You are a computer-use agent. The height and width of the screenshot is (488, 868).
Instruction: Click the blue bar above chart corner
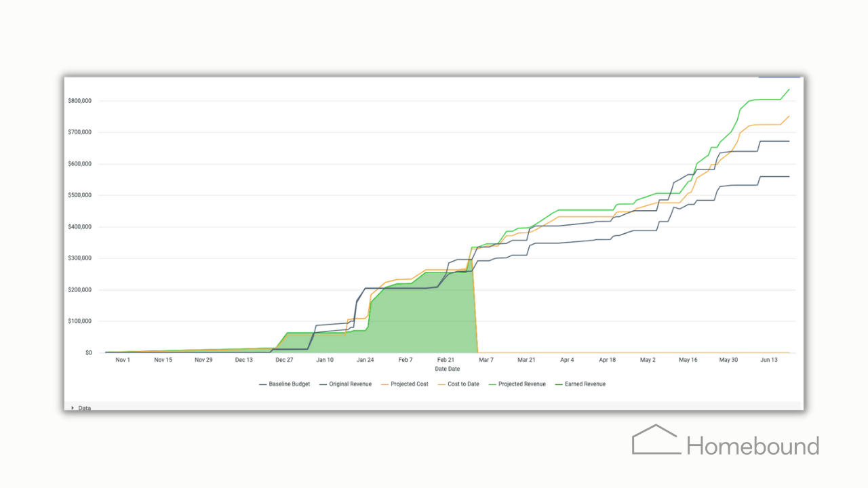point(779,77)
